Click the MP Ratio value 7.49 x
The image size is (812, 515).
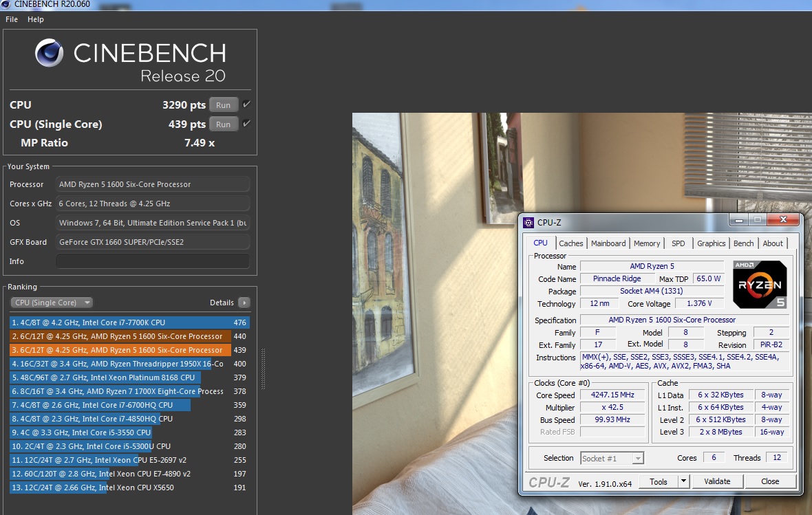(200, 143)
